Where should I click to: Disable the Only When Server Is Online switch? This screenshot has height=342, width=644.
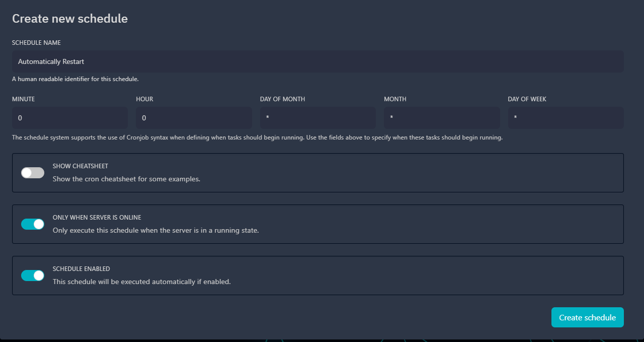click(33, 224)
